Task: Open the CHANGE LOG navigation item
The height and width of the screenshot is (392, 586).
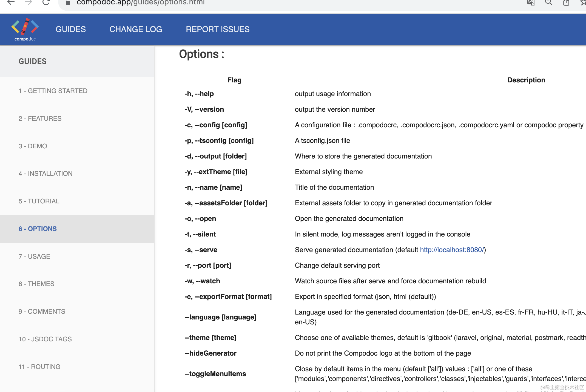Action: pyautogui.click(x=136, y=29)
